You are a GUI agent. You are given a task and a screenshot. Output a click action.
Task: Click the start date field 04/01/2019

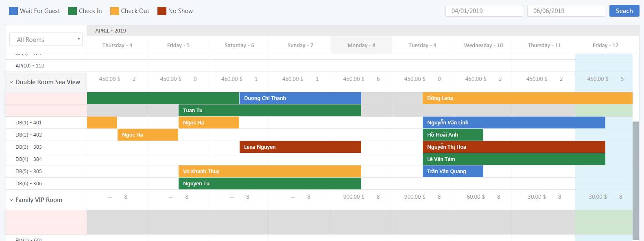(484, 11)
